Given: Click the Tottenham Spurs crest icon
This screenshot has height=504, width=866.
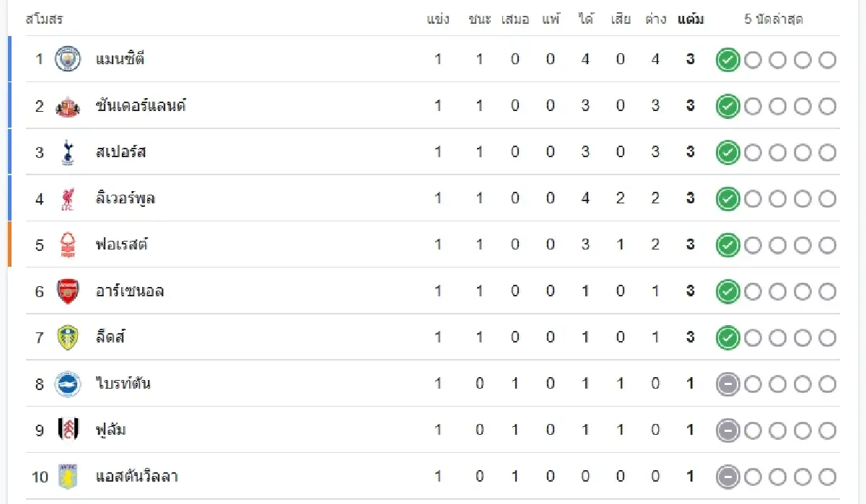Looking at the screenshot, I should tap(68, 152).
